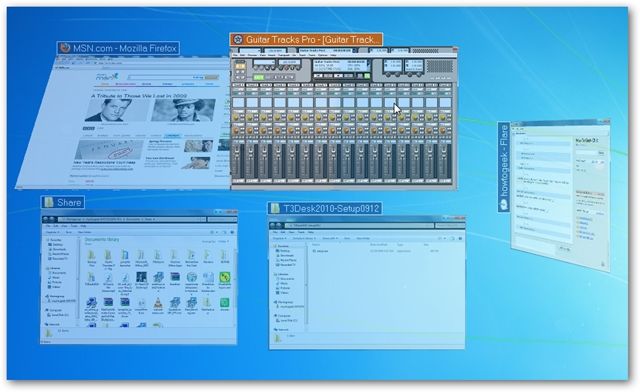This screenshot has width=640, height=392.
Task: Click the address bar of the Share window
Action: pos(131,219)
